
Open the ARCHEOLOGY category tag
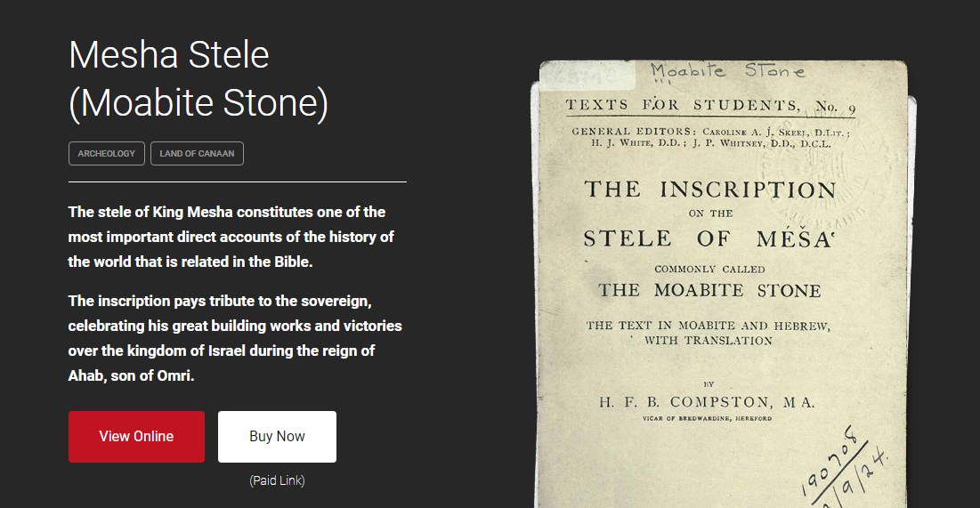(x=106, y=154)
